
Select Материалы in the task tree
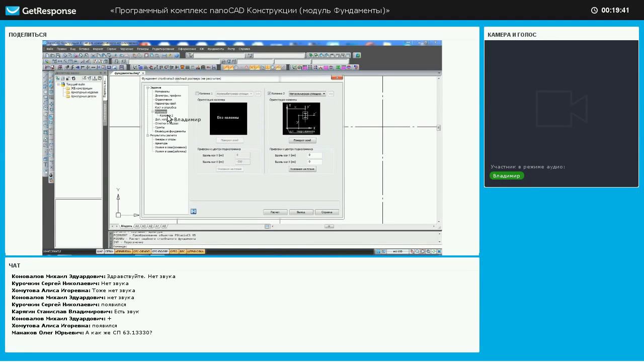coord(162,92)
